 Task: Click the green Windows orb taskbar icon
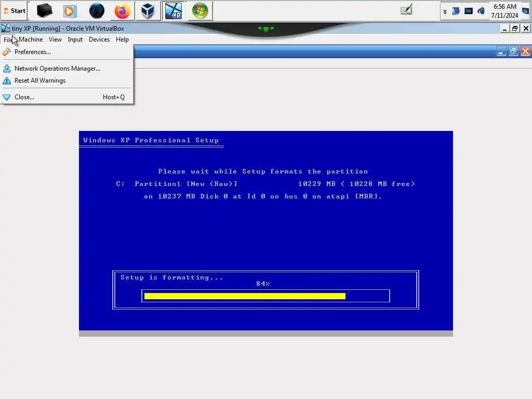(x=200, y=11)
